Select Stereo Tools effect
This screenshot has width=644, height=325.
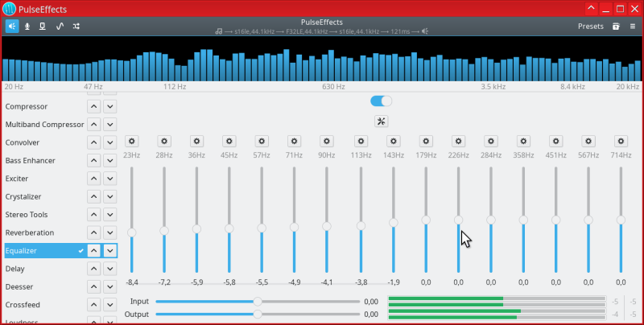pos(27,215)
